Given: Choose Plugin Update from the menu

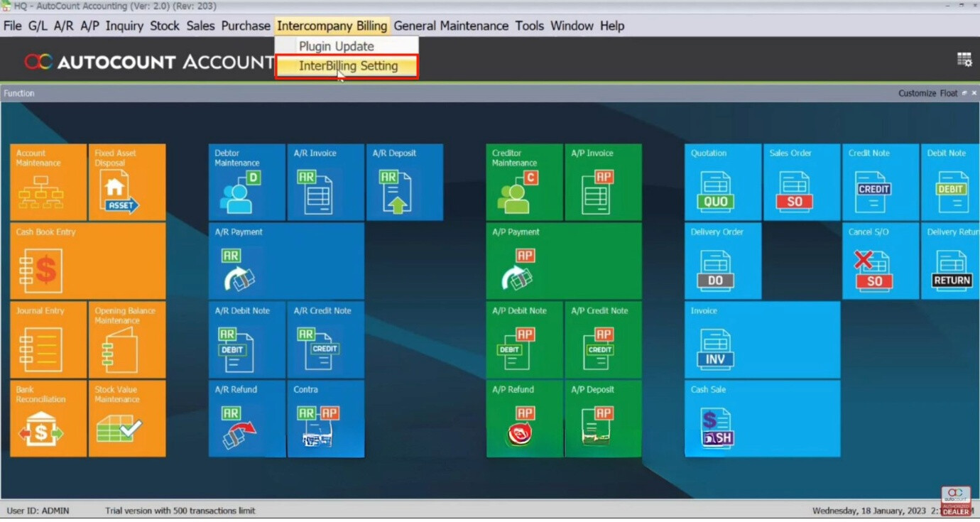Looking at the screenshot, I should (x=336, y=46).
